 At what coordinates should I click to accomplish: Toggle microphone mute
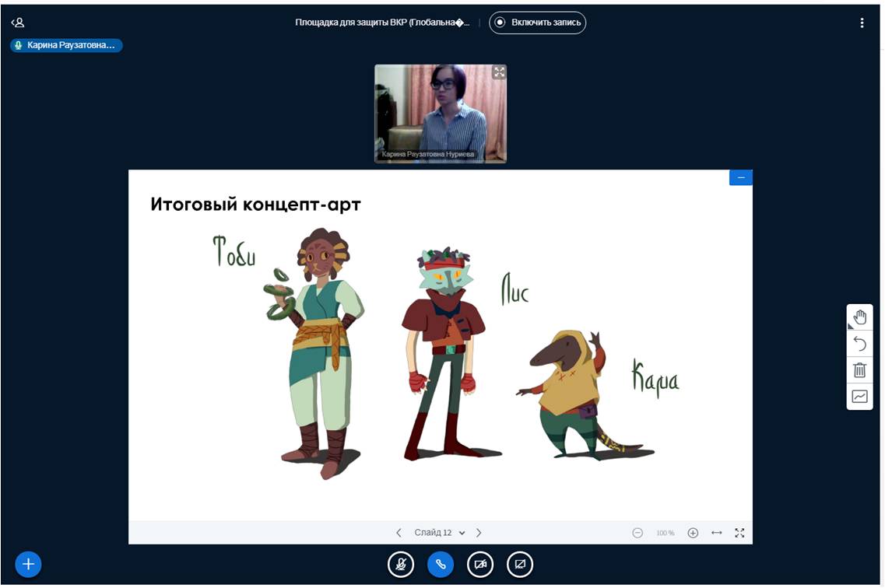click(x=401, y=565)
